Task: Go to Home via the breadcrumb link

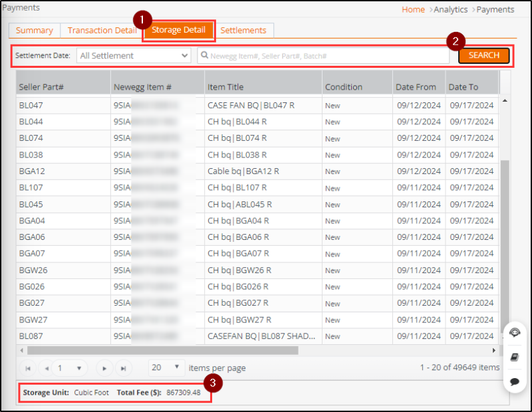Action: click(x=413, y=9)
